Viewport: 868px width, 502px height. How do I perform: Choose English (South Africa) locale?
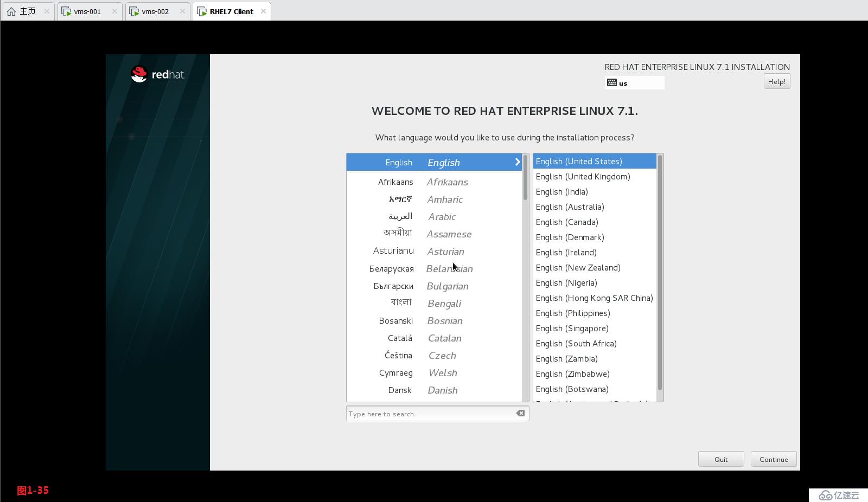click(x=595, y=344)
